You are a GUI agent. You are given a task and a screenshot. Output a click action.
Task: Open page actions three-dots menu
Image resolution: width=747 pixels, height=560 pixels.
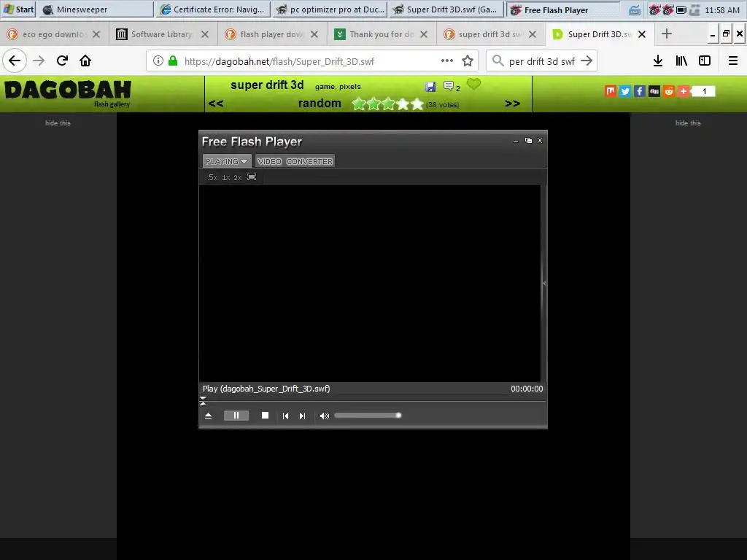pyautogui.click(x=447, y=61)
